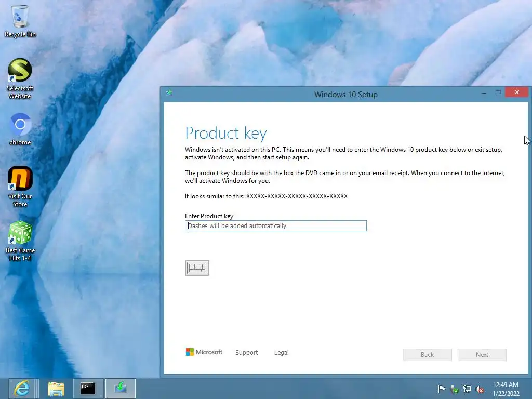Open the taskbar clock showing 12:49 AM
This screenshot has height=399, width=532.
coord(506,389)
